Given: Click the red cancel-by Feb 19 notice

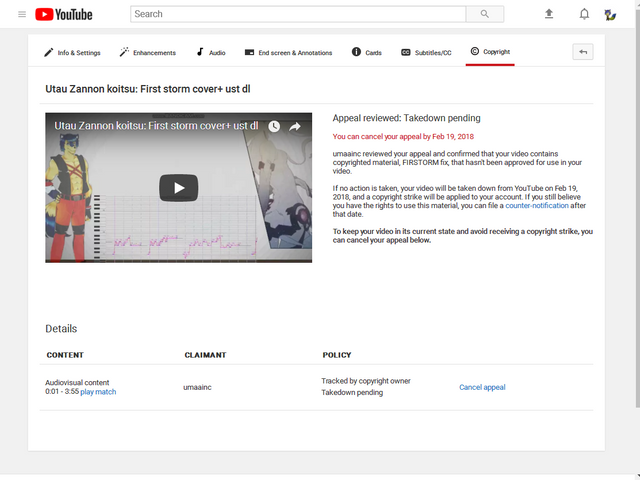Looking at the screenshot, I should tap(403, 137).
